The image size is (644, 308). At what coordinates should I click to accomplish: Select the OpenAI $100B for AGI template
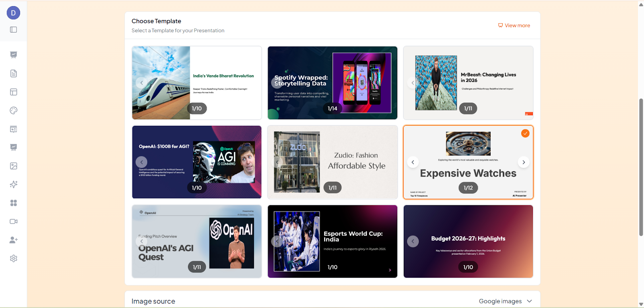coord(197,162)
